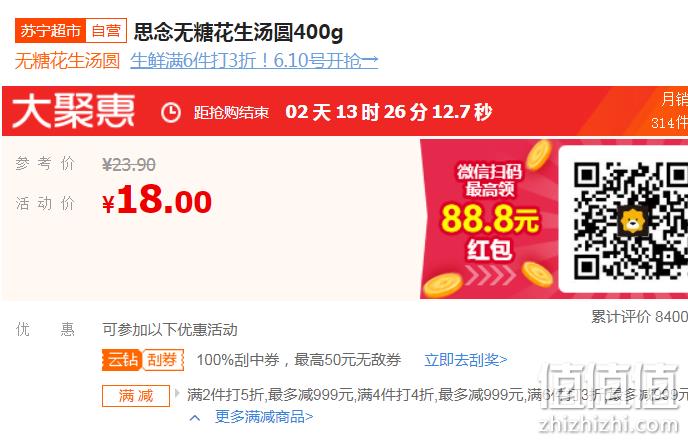Click the 刮券 coupon badge
This screenshot has height=442, width=688.
click(162, 360)
